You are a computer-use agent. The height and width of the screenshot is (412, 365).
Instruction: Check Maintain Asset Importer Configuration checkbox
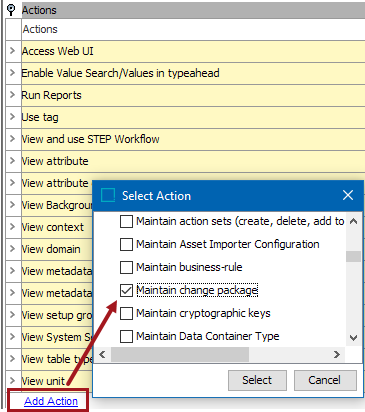pyautogui.click(x=126, y=244)
